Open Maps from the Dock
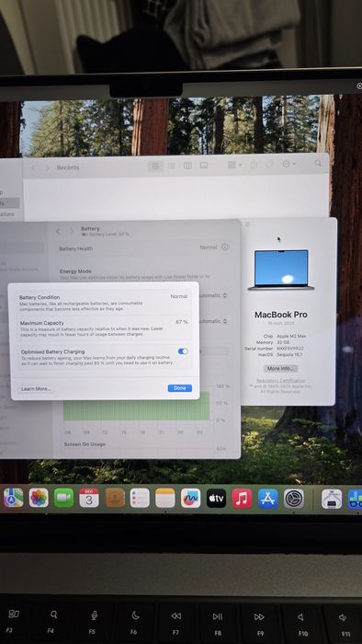This screenshot has height=644, width=362. coord(14,498)
